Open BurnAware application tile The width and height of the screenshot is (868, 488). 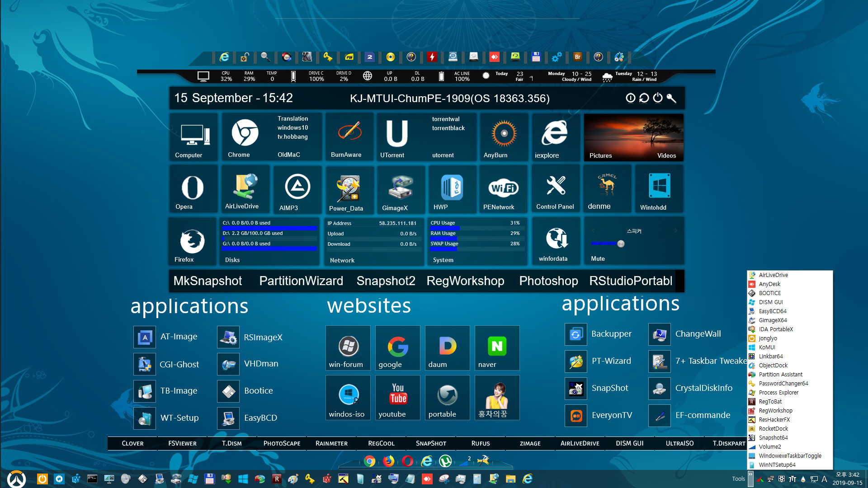coord(349,137)
